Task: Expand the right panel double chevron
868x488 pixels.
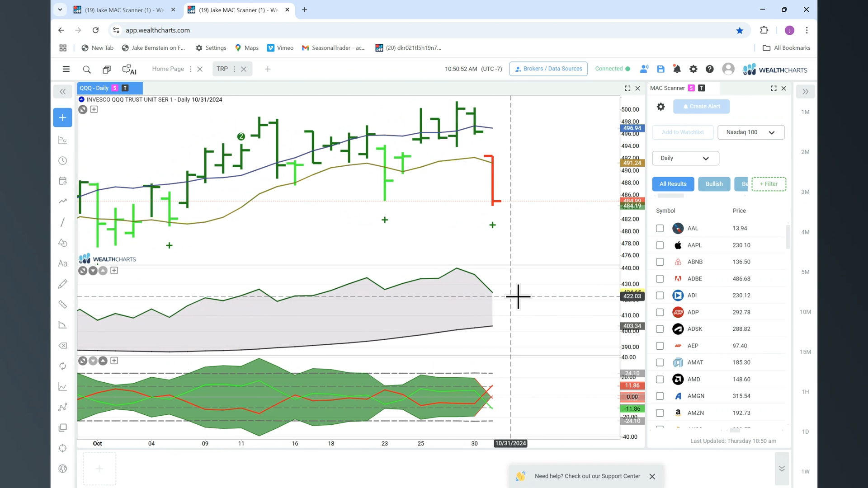Action: click(x=805, y=92)
